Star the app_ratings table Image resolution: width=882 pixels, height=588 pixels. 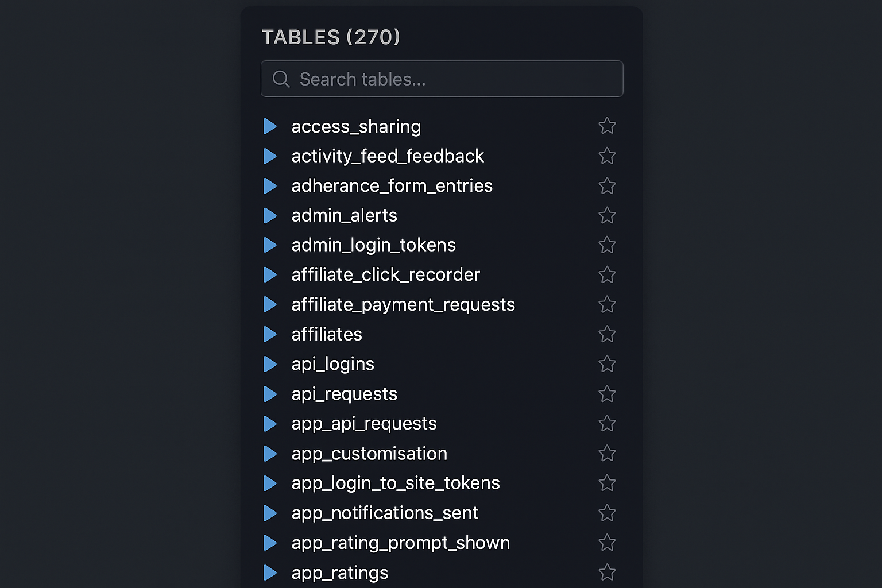tap(607, 572)
